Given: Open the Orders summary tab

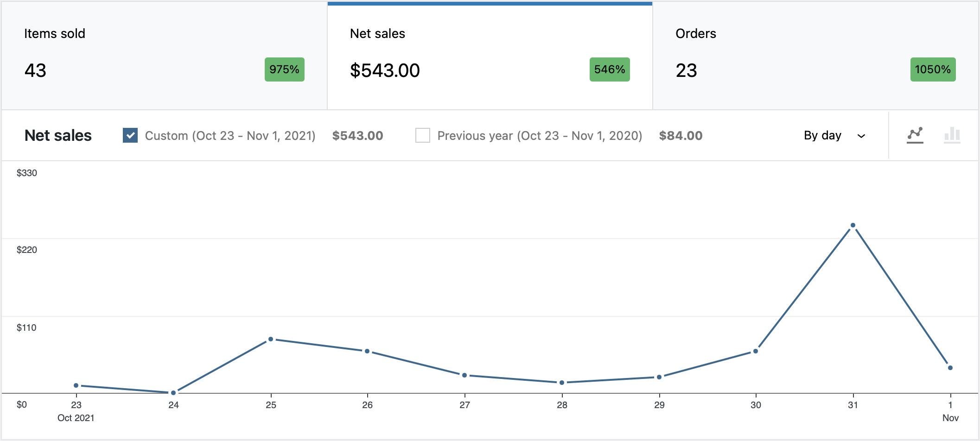Looking at the screenshot, I should 815,56.
